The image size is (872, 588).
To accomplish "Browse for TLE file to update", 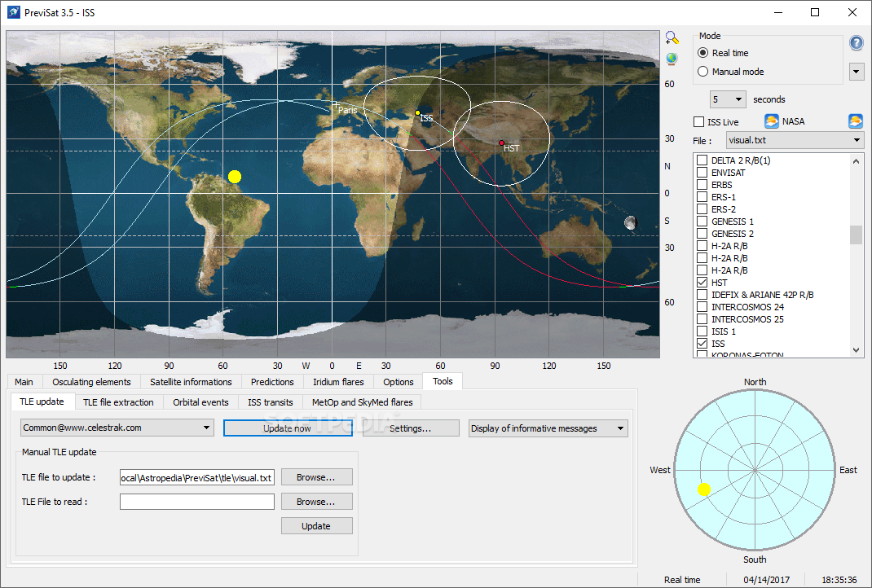I will [x=316, y=477].
